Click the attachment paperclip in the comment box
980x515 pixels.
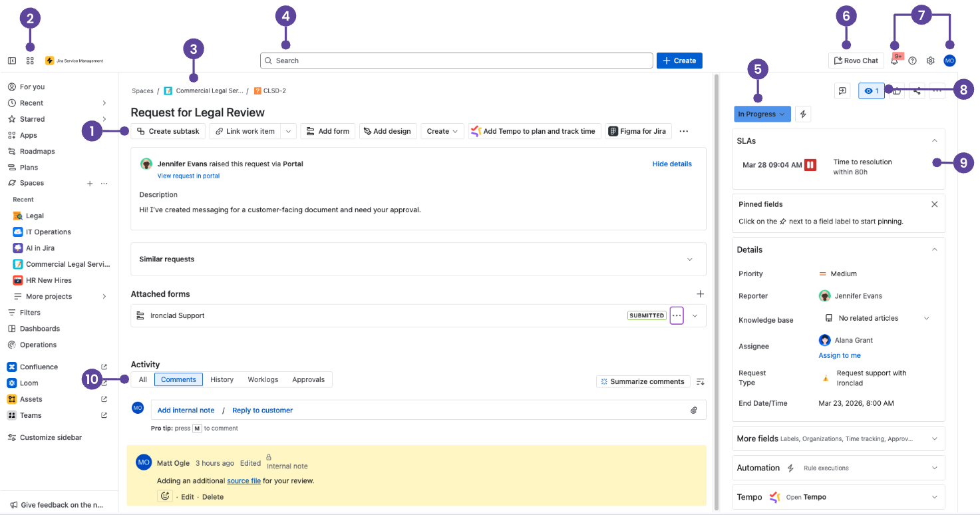(x=694, y=410)
